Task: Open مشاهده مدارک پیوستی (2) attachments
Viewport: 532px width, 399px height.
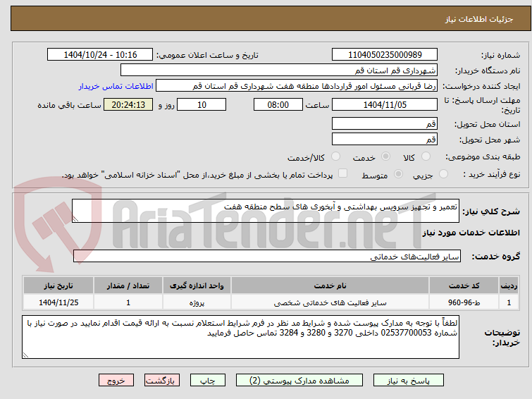Action: click(299, 381)
